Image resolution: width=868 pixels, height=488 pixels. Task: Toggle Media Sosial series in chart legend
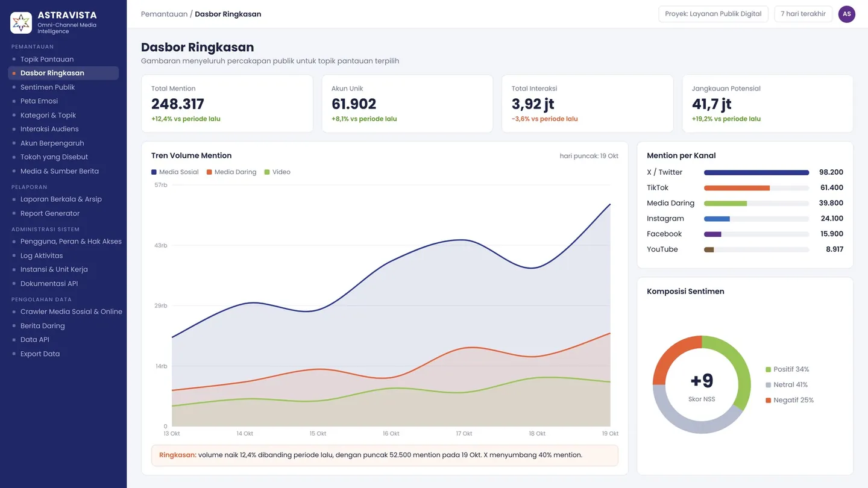175,172
